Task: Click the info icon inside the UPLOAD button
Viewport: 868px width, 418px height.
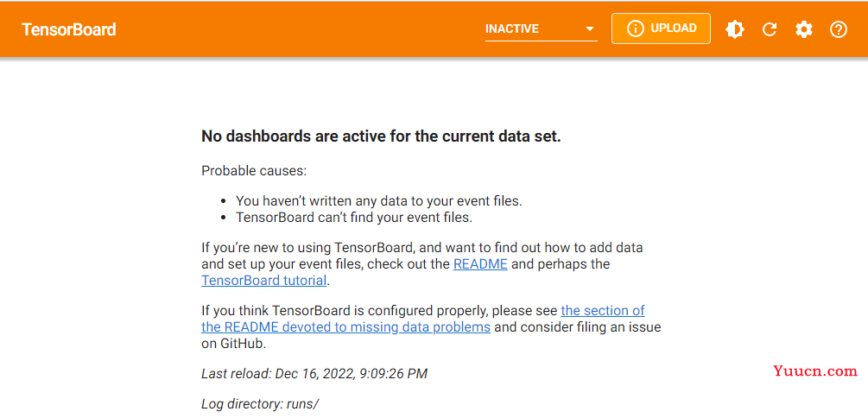Action: click(635, 28)
